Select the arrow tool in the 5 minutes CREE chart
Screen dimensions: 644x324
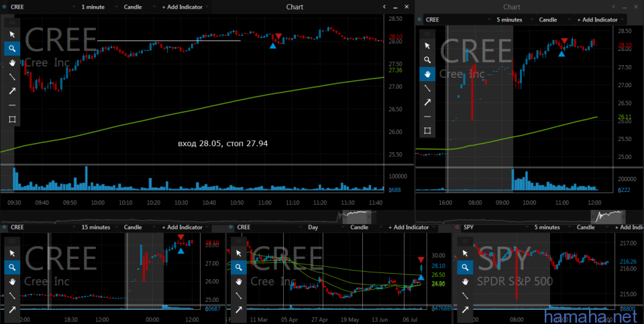point(427,102)
